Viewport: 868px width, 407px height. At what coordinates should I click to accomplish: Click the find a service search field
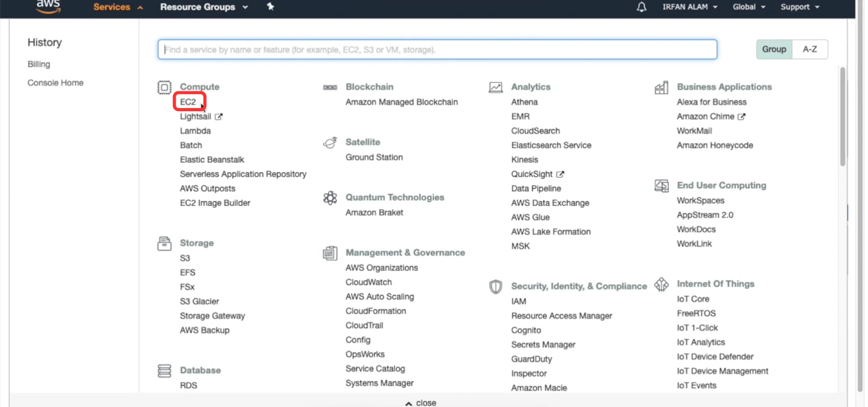click(437, 49)
